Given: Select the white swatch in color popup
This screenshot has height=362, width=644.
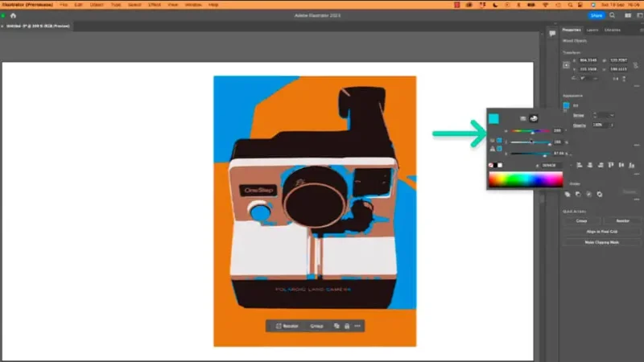Looking at the screenshot, I should (500, 166).
